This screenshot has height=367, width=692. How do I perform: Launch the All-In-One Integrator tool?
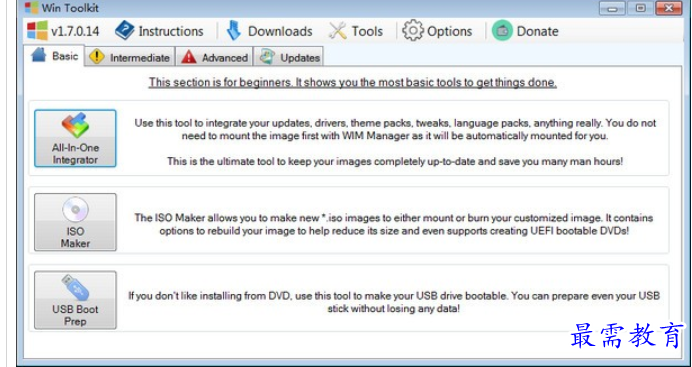[x=75, y=139]
